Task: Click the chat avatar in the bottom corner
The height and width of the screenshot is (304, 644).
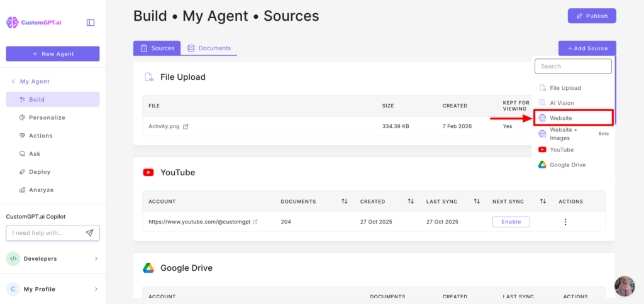Action: (x=625, y=286)
